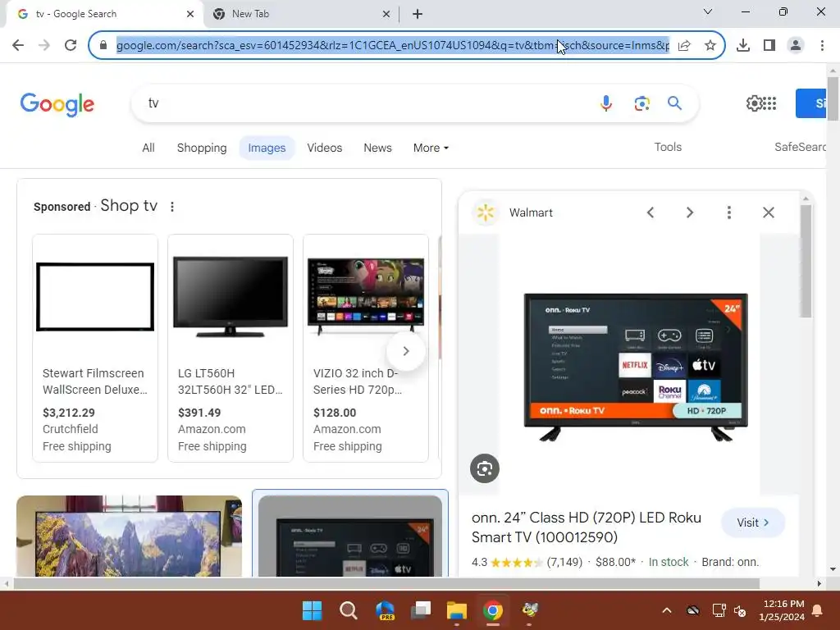Viewport: 840px width, 630px height.
Task: Select the News results tab
Action: tap(377, 148)
